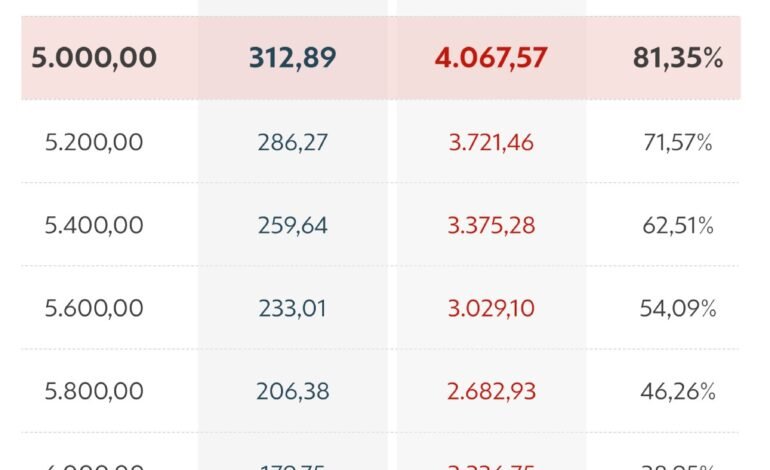
Task: Click the 5.200,00 row amount
Action: pyautogui.click(x=94, y=142)
